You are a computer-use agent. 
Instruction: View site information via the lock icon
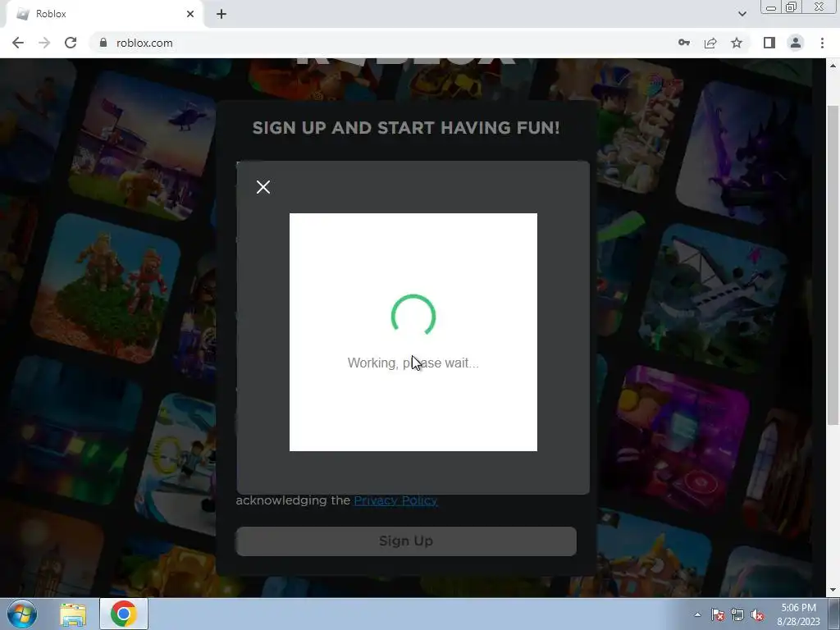(103, 43)
